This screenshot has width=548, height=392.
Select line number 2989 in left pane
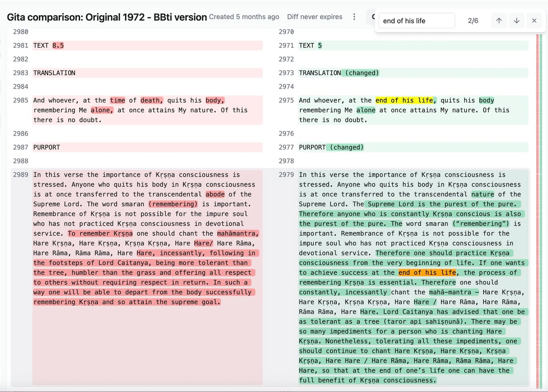coord(20,174)
